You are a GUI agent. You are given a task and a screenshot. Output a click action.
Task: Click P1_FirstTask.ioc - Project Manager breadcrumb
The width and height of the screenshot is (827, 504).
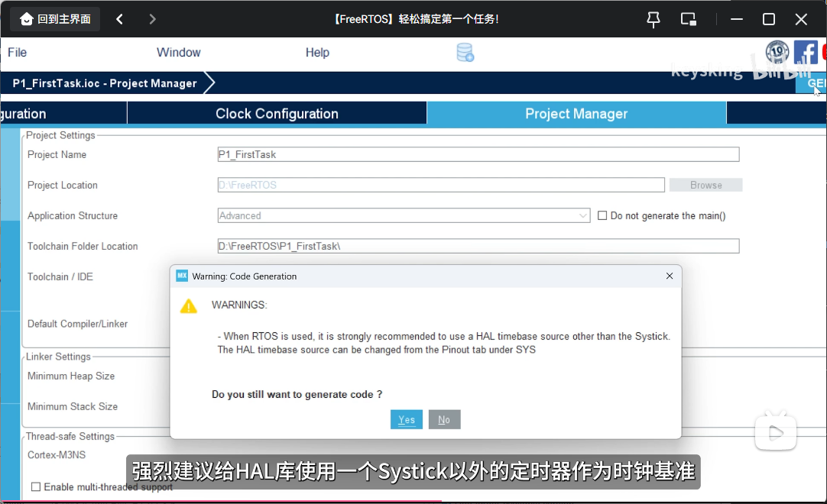(x=105, y=83)
